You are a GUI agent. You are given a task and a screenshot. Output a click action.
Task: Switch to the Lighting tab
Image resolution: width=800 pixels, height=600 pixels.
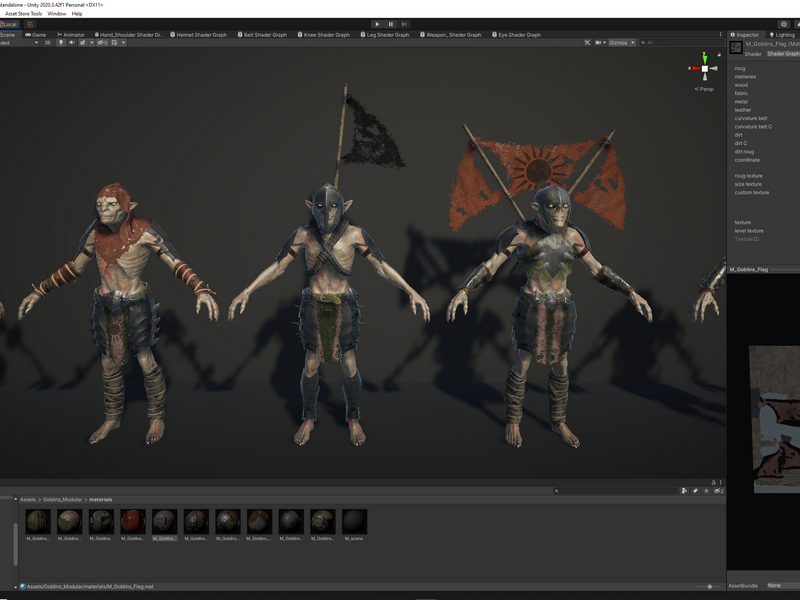click(782, 35)
